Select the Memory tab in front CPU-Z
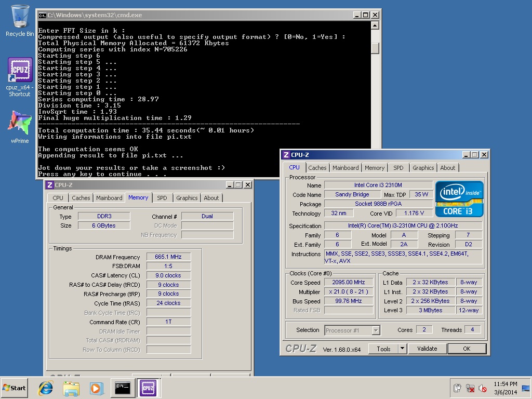Image resolution: width=532 pixels, height=399 pixels. tap(375, 168)
